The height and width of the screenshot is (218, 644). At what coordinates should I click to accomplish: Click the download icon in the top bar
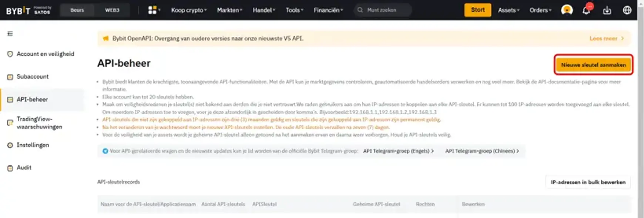607,10
